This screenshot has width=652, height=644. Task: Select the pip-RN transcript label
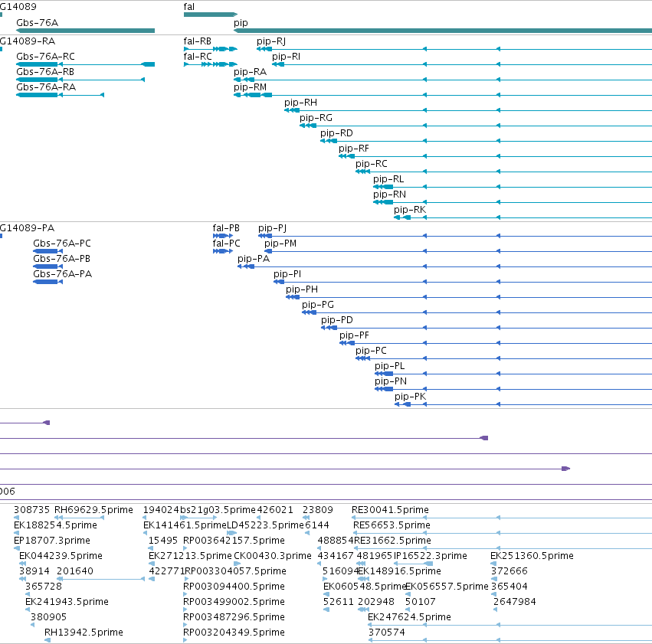(x=389, y=195)
